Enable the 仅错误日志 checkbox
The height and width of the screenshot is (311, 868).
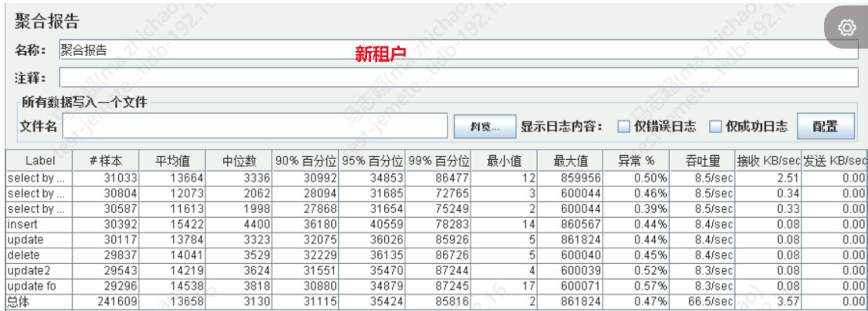[624, 127]
